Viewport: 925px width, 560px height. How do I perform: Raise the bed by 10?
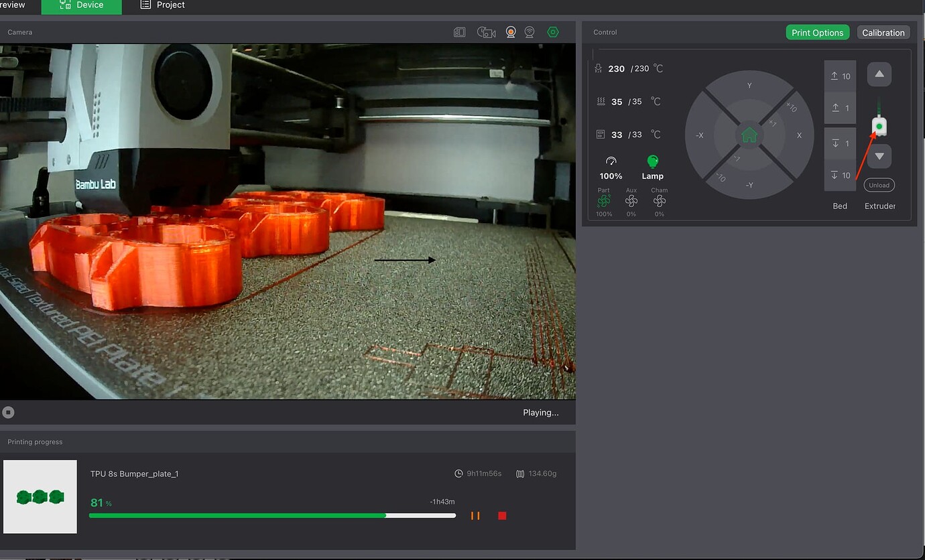point(840,76)
